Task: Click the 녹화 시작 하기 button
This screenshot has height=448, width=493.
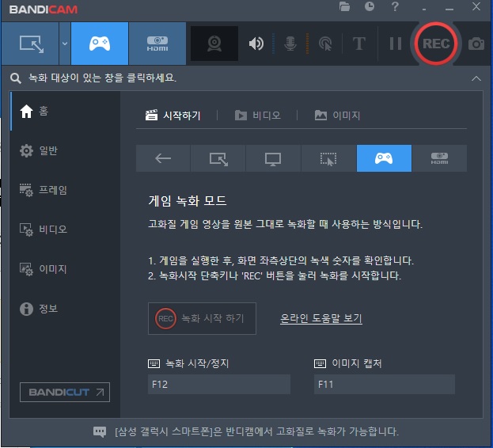Action: coord(202,318)
